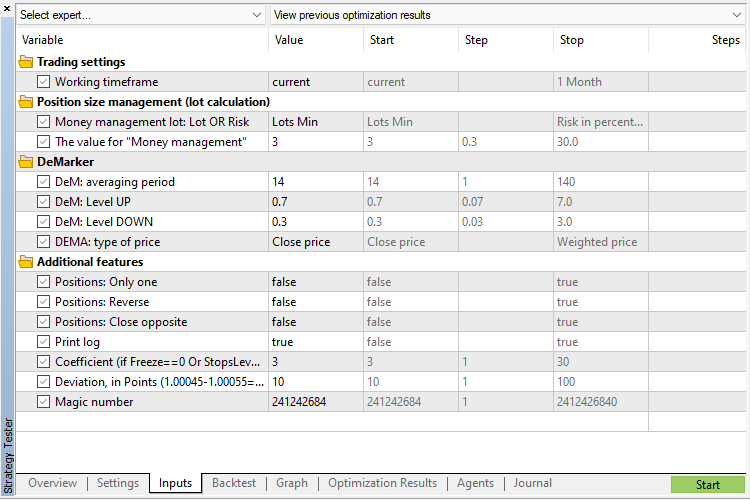Toggle DEMA: type of price checkbox

[x=43, y=242]
